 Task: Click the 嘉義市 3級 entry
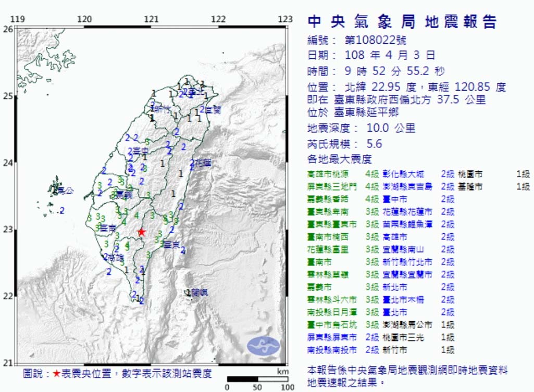(x=343, y=287)
